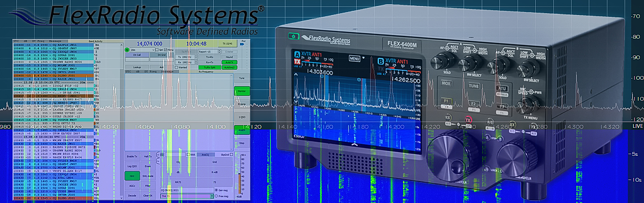Tap MENU on the radio display
Image resolution: width=644 pixels, height=203 pixels.
[355, 58]
